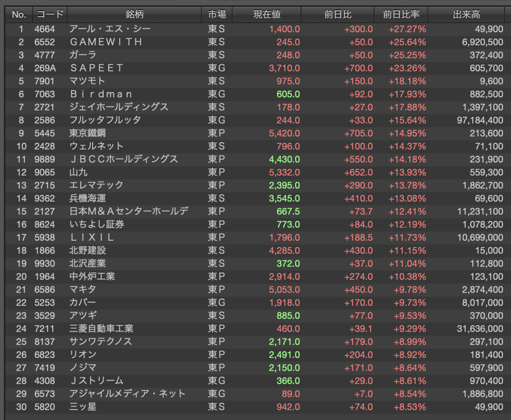Image resolution: width=511 pixels, height=420 pixels.
Task: Click アジャイルメディア・ネット stock name
Action: (128, 394)
